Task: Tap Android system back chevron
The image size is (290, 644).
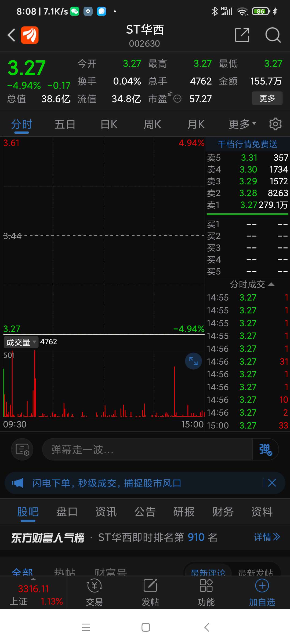Action: click(206, 627)
